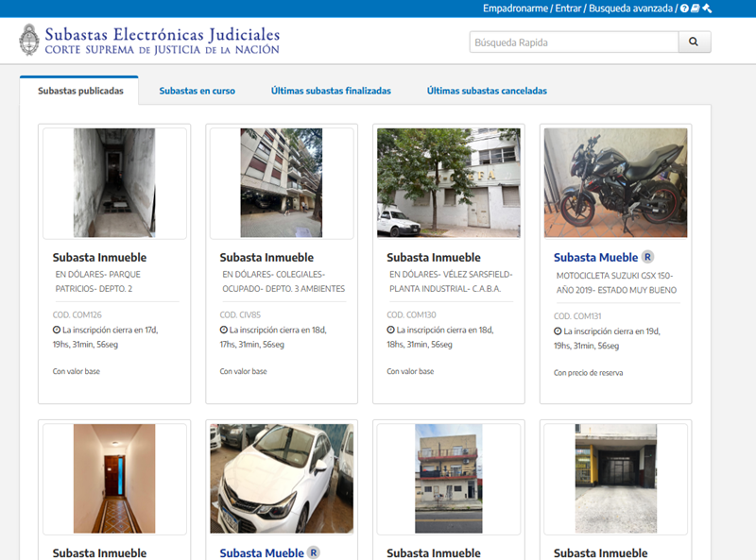Click the clock icon on COM126 card

57,331
